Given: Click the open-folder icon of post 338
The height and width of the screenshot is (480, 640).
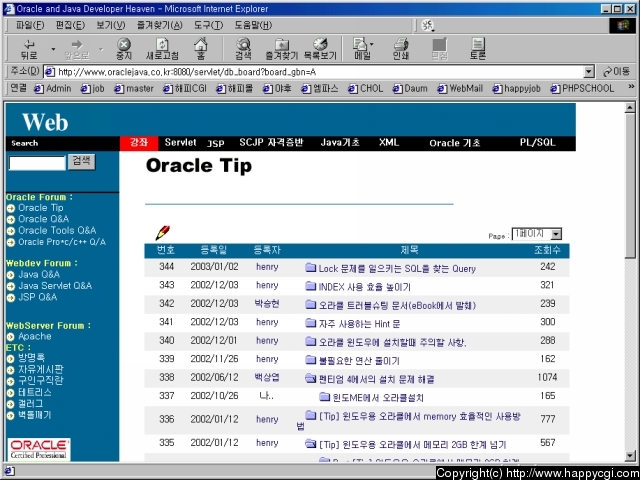Looking at the screenshot, I should (311, 379).
